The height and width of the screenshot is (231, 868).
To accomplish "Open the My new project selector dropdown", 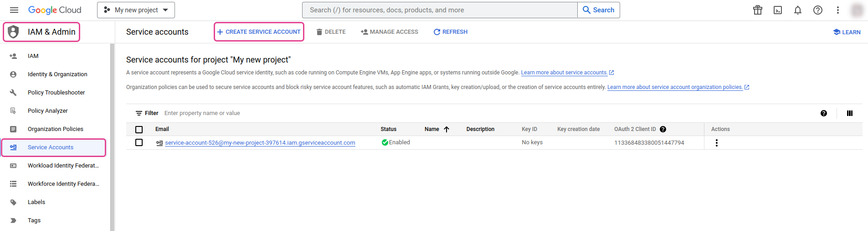I will tap(136, 10).
